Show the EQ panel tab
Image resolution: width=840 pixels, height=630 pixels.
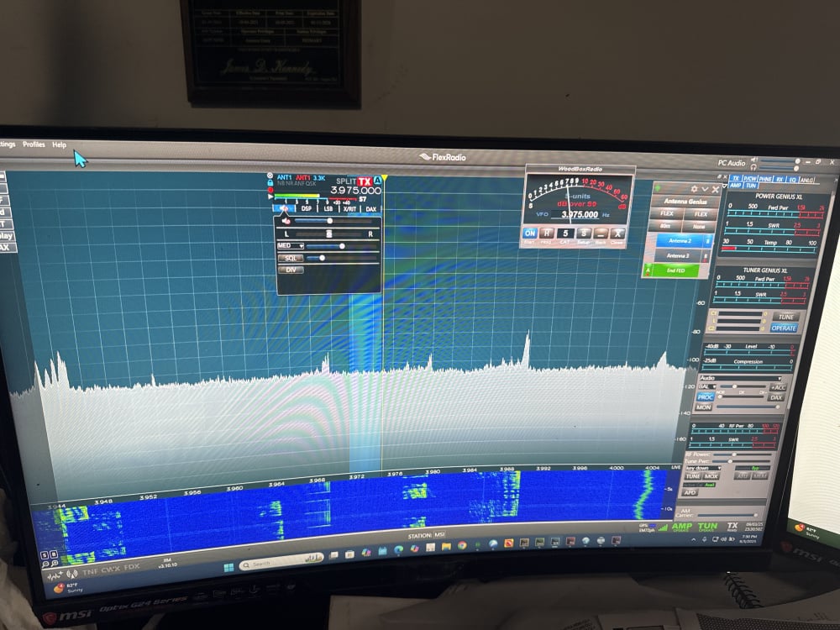pyautogui.click(x=792, y=180)
